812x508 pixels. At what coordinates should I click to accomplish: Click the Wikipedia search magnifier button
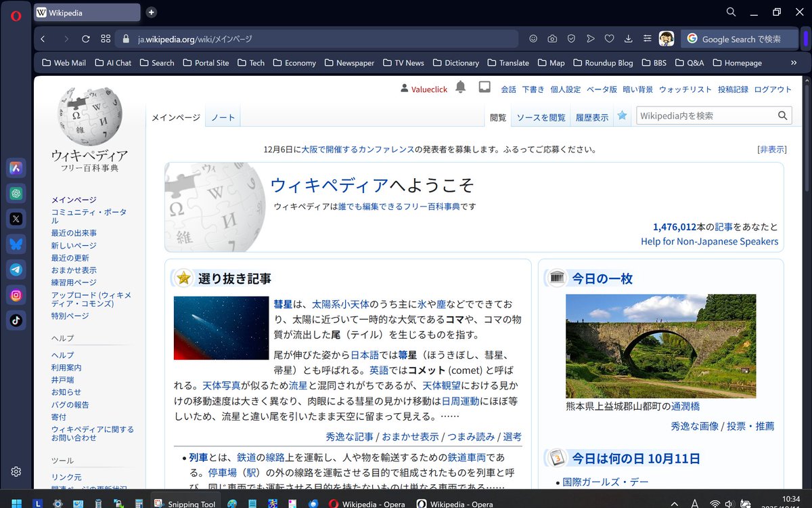point(783,116)
